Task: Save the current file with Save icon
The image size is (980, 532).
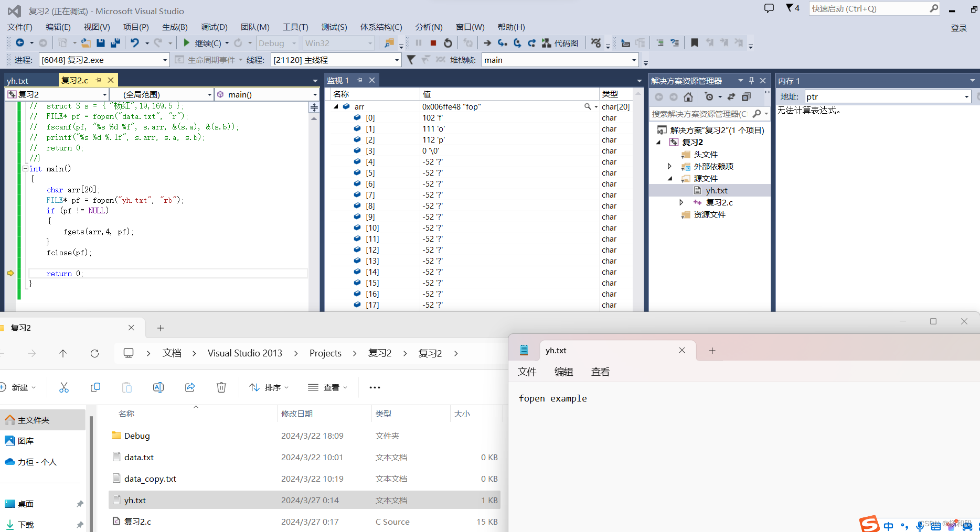Action: 101,43
